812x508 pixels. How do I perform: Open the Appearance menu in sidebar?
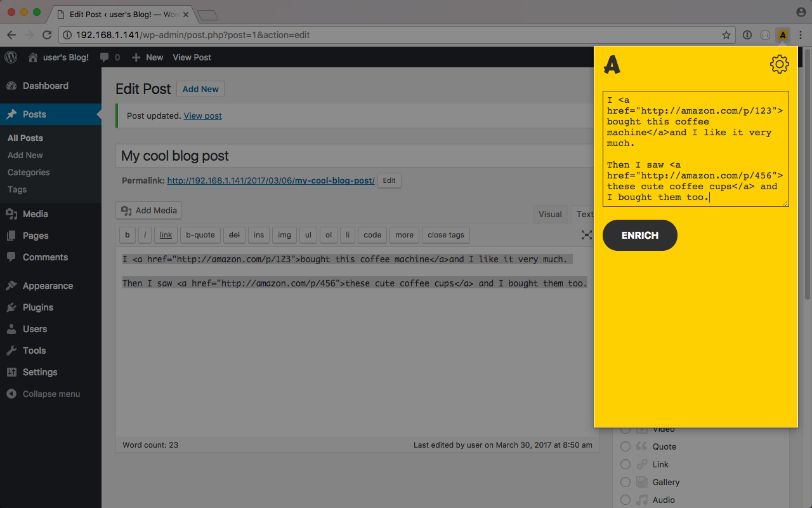pyautogui.click(x=48, y=286)
